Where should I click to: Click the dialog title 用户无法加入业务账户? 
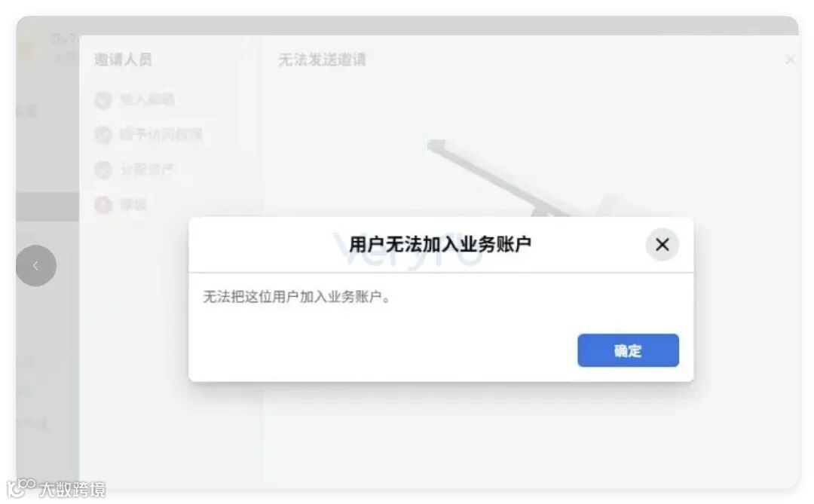(439, 244)
